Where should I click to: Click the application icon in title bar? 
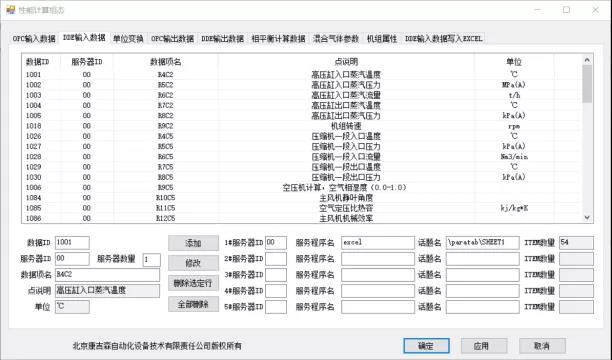point(10,10)
